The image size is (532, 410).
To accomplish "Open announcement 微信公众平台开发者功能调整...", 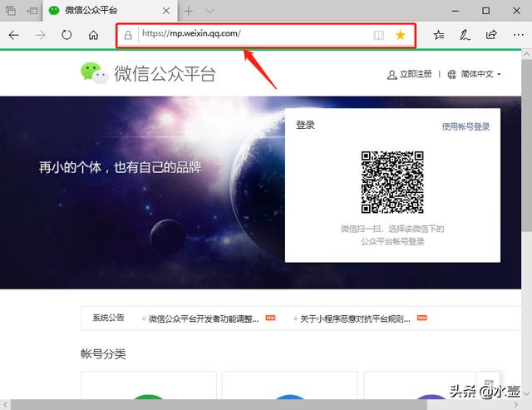I will tap(204, 319).
